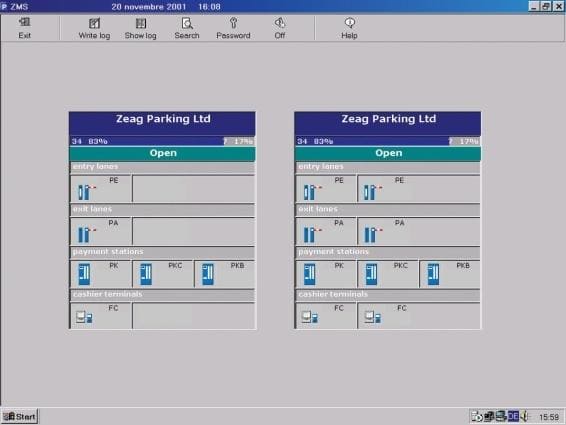This screenshot has height=425, width=566.
Task: Click the Open status bar in right panel
Action: click(x=388, y=153)
